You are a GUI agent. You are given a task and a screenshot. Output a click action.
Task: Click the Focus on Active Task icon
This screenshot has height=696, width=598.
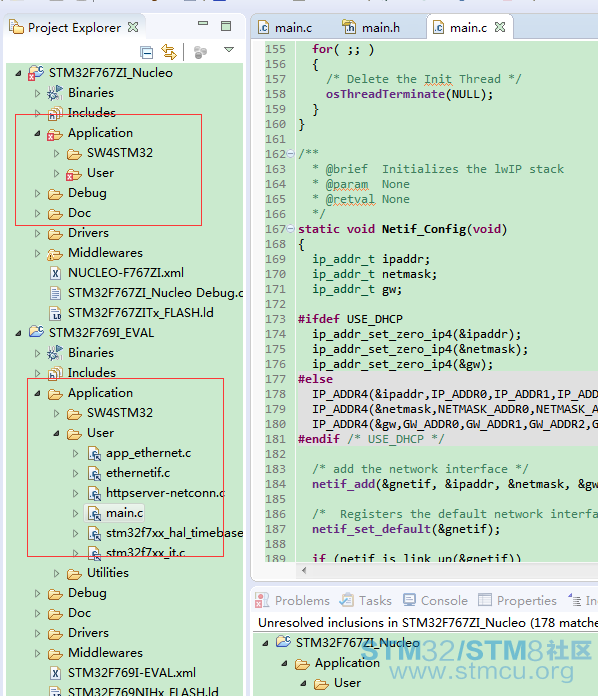(x=201, y=52)
